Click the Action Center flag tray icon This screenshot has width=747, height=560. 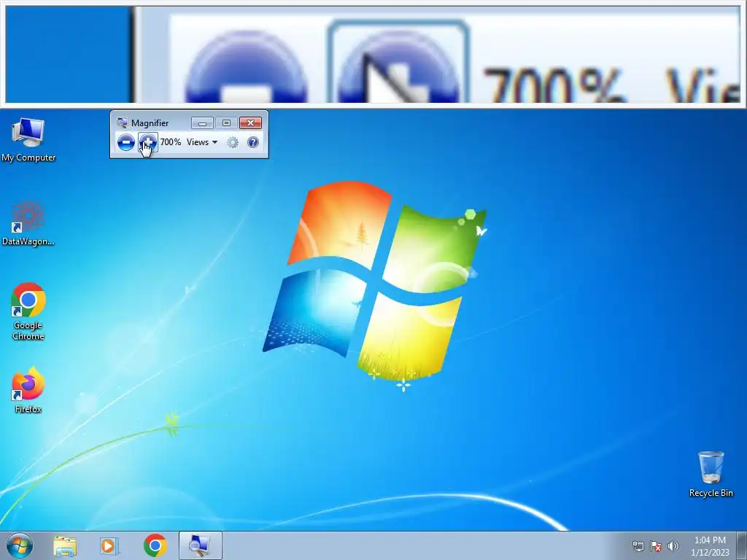(x=656, y=546)
